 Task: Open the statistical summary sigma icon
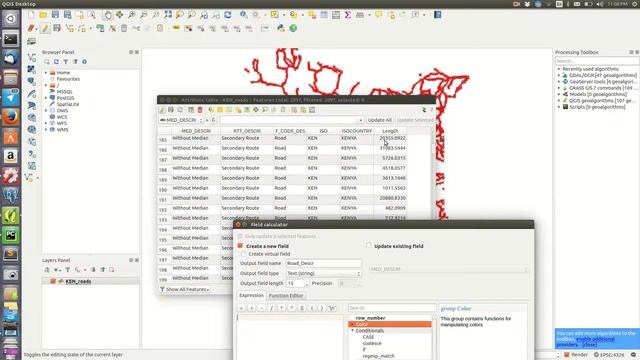tap(347, 15)
